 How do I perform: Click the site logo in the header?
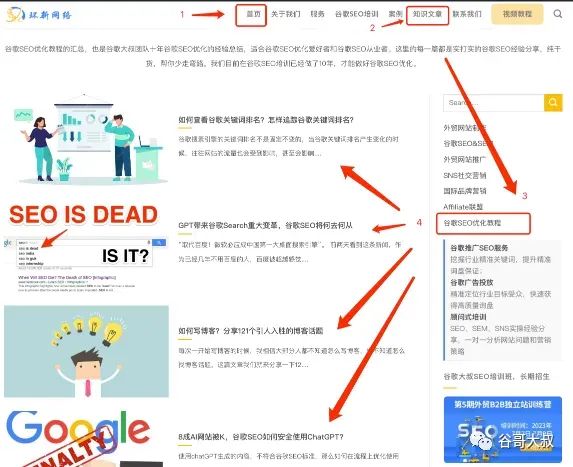tap(39, 15)
